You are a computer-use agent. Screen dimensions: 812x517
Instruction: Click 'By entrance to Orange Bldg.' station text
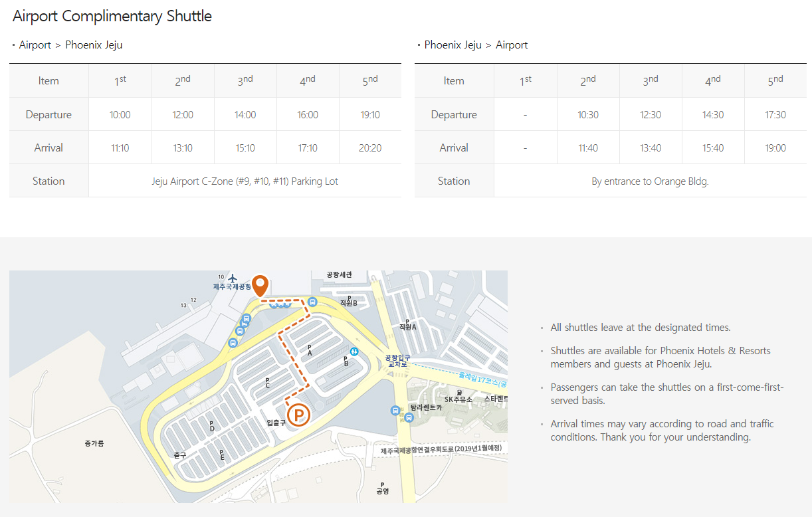[650, 181]
